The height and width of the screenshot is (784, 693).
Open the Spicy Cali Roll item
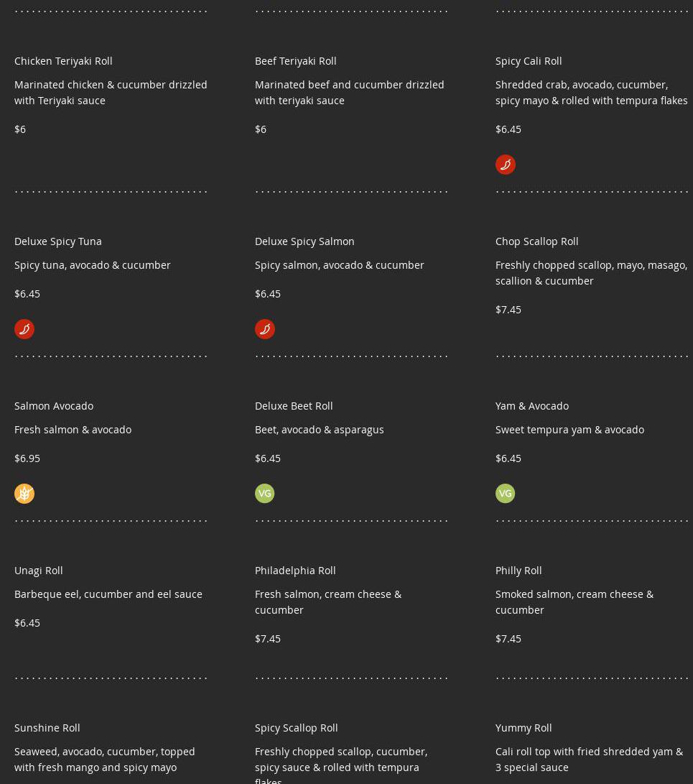coord(529,61)
